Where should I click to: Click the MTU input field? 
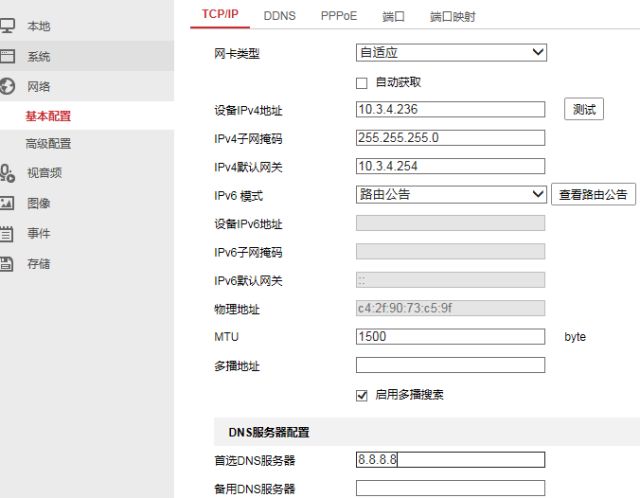pyautogui.click(x=450, y=337)
